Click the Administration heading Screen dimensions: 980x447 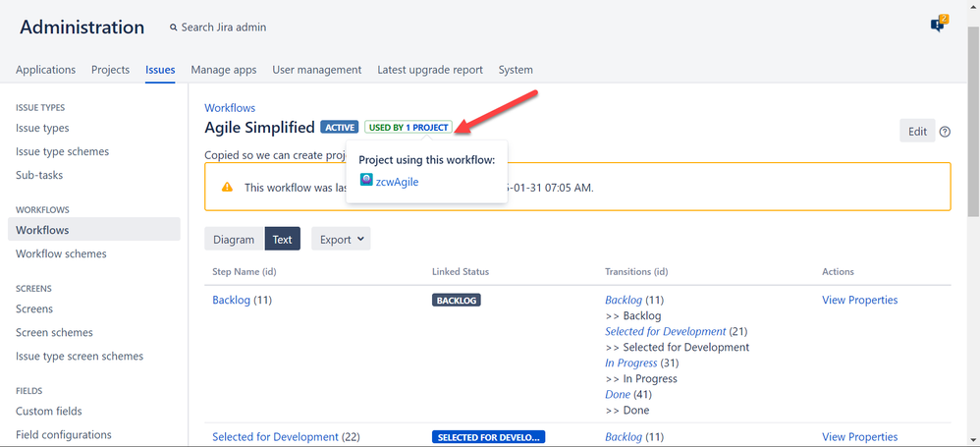pos(82,28)
